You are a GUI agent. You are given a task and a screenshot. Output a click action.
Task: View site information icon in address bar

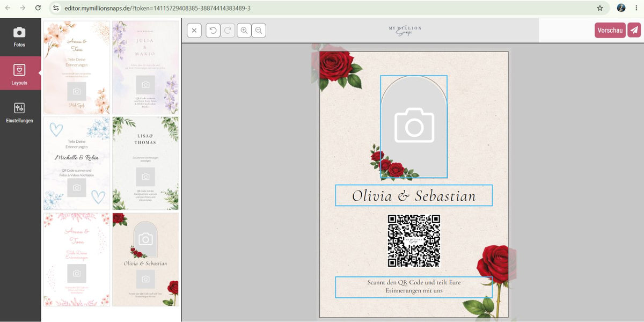56,8
